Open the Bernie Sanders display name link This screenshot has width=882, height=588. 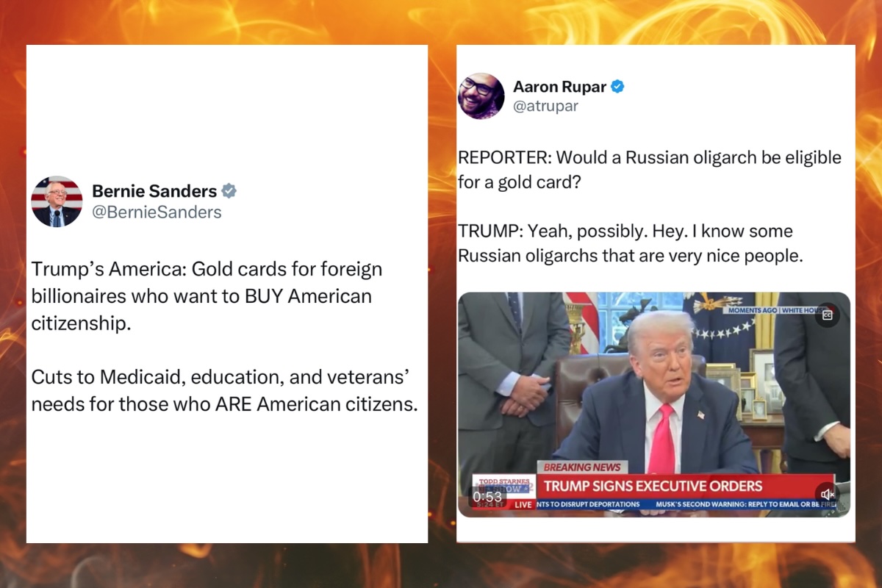154,191
